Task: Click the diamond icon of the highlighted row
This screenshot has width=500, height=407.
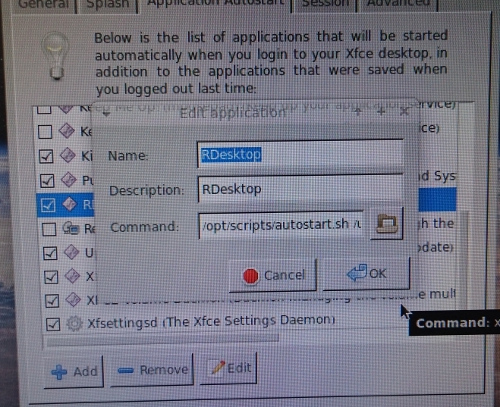Action: pos(70,204)
